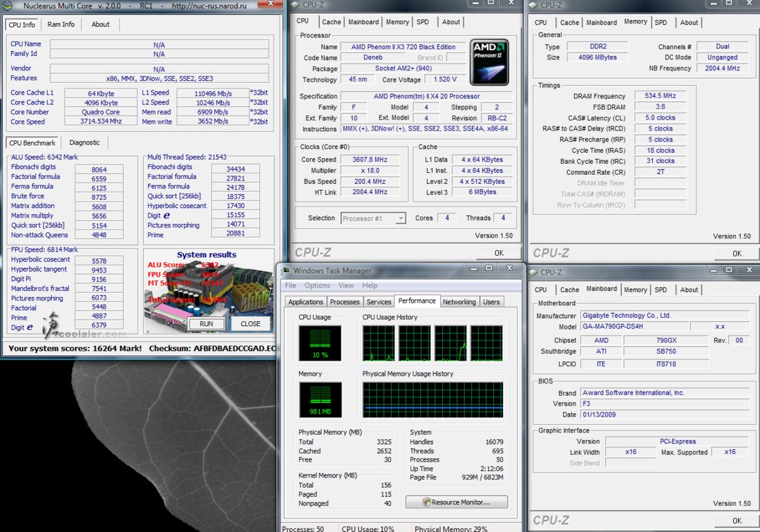Select the CPU Benchmark tab
The height and width of the screenshot is (532, 760).
click(x=32, y=143)
